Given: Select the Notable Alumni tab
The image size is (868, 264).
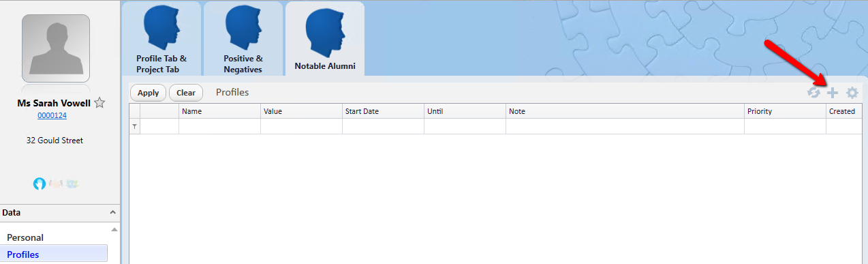Looking at the screenshot, I should (x=325, y=39).
